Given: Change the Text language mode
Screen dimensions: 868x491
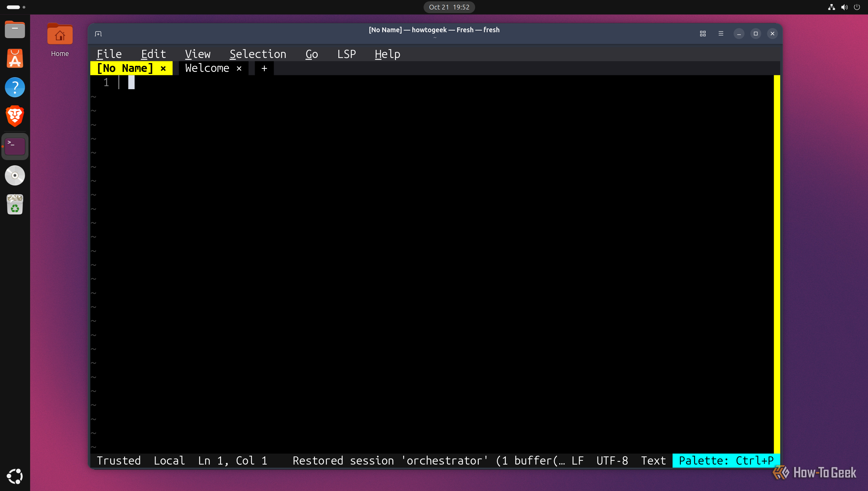Looking at the screenshot, I should [653, 460].
